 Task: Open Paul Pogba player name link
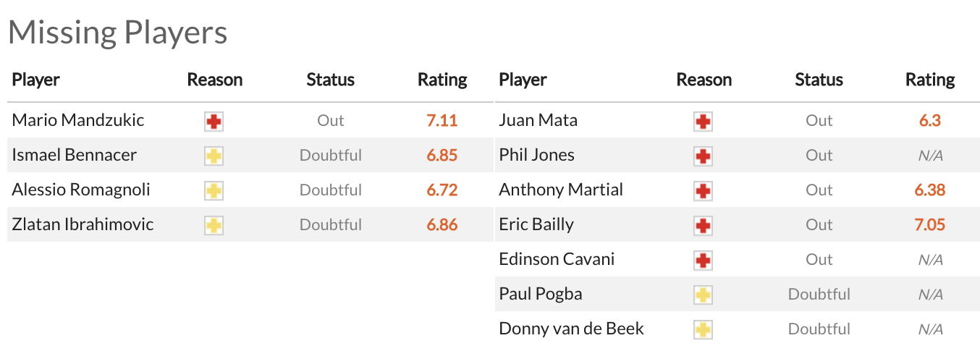click(540, 294)
